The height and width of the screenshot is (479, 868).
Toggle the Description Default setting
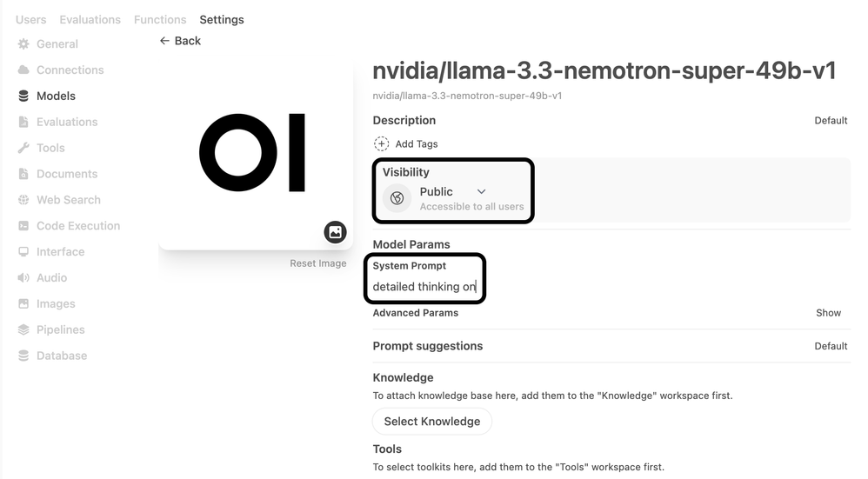831,121
